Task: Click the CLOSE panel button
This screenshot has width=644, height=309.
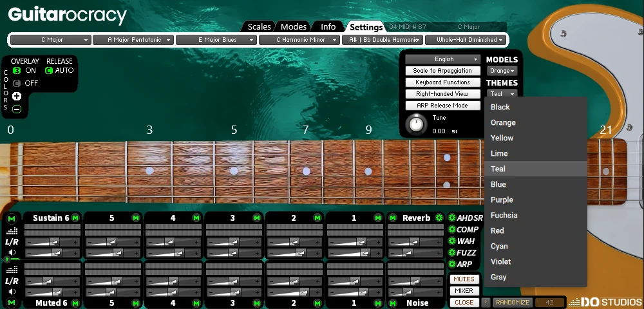Action: pos(464,302)
